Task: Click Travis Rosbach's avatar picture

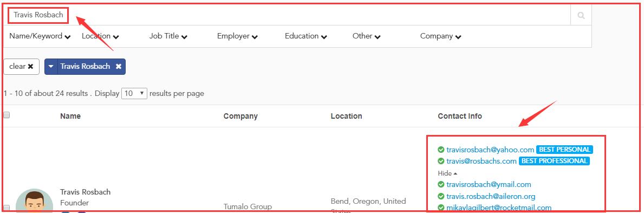Action: click(35, 202)
